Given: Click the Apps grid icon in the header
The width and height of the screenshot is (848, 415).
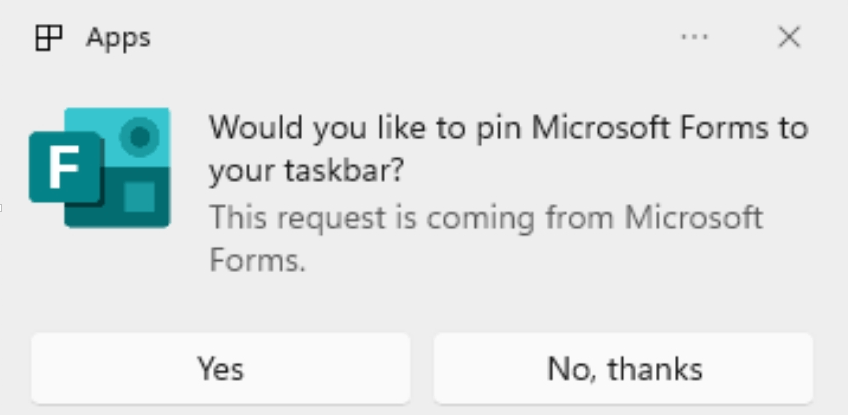Looking at the screenshot, I should click(x=49, y=38).
